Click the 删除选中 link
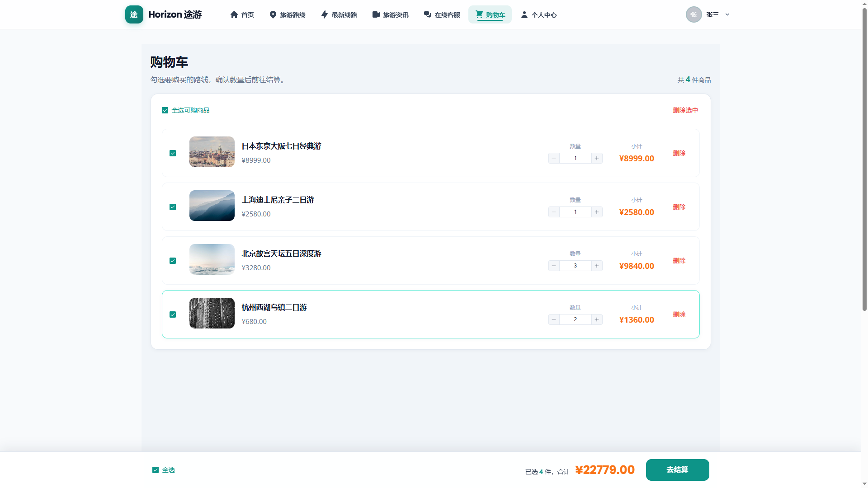Viewport: 868px width, 488px height. [685, 110]
